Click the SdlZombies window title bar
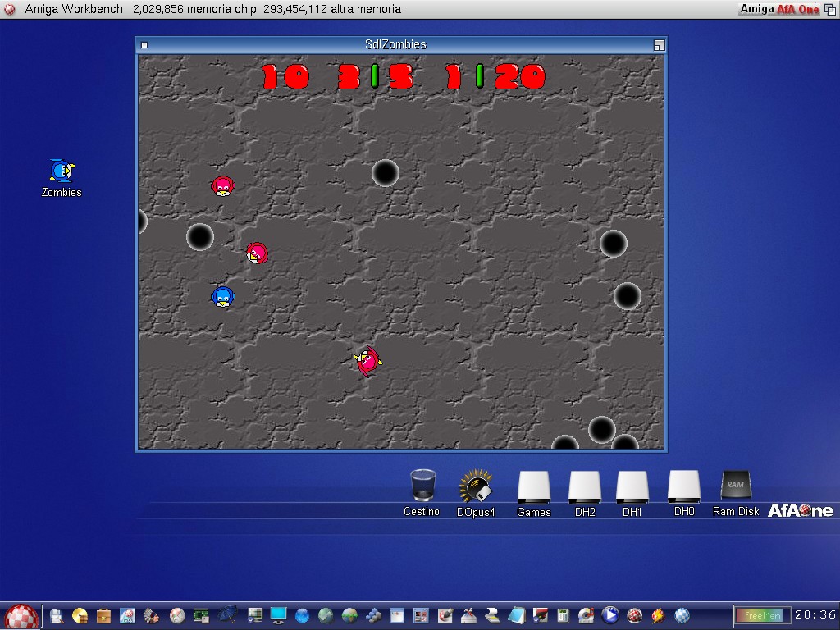Viewport: 840px width, 630px height. tap(395, 45)
